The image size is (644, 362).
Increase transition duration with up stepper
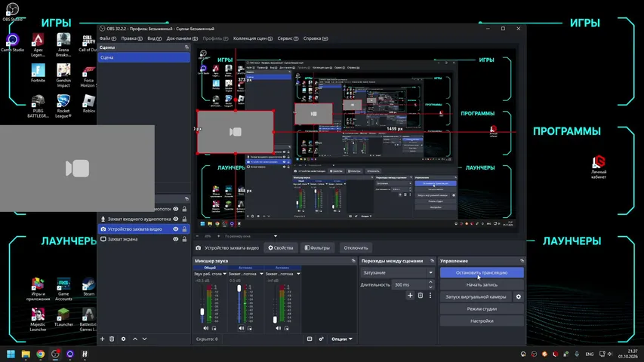[430, 282]
